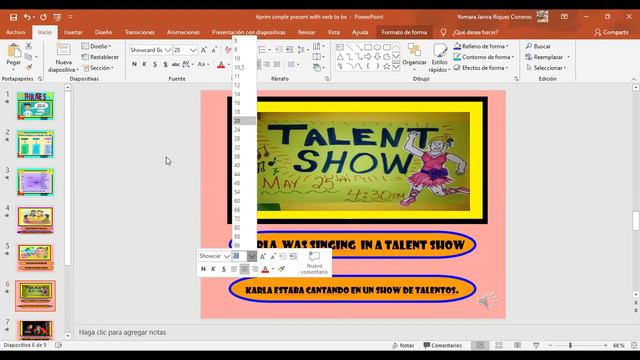Start the presentation from the quick access icon

coord(57,17)
